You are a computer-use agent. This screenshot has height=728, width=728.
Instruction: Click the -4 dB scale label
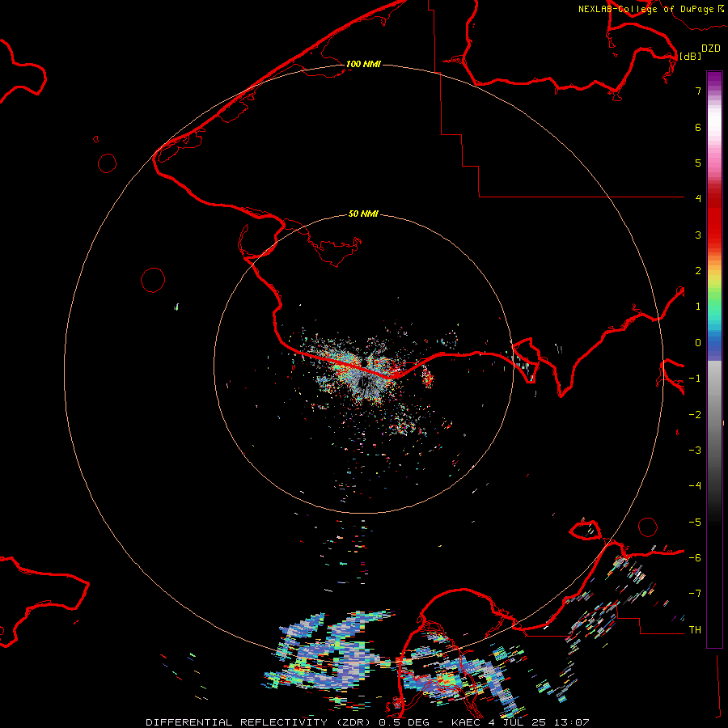tap(695, 485)
